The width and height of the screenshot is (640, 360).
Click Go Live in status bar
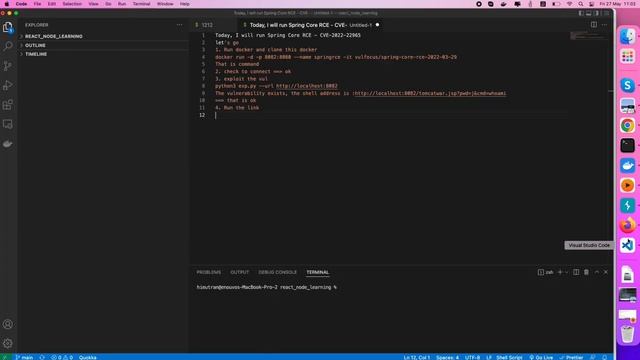coord(541,357)
